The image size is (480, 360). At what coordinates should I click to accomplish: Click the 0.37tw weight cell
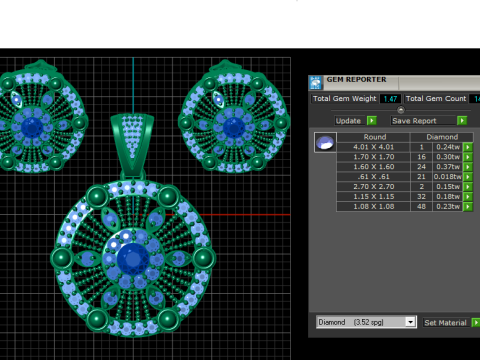click(448, 167)
